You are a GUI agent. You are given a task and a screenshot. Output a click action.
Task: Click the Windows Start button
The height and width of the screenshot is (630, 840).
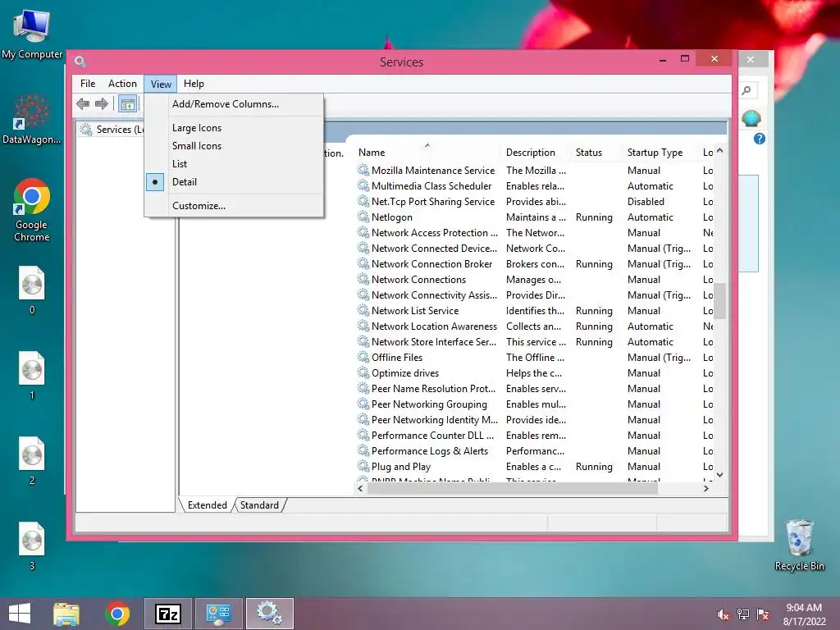20,614
